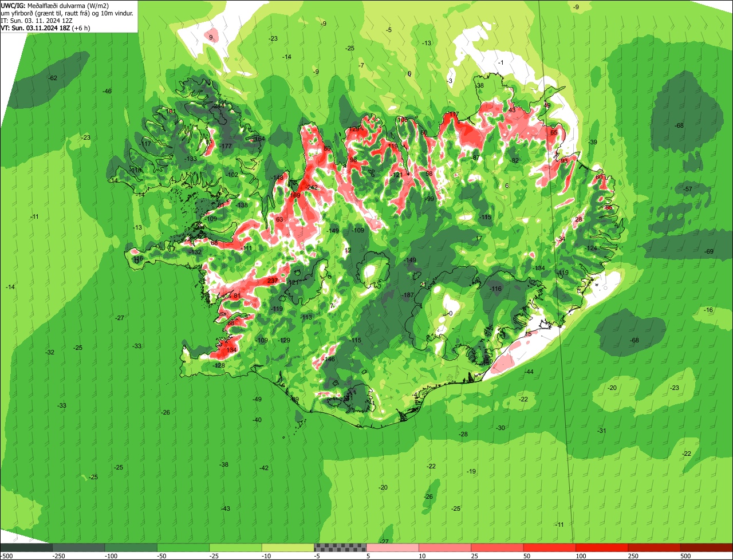Click the "-1" value in the white northeast area
The image size is (733, 560).
coord(501,62)
